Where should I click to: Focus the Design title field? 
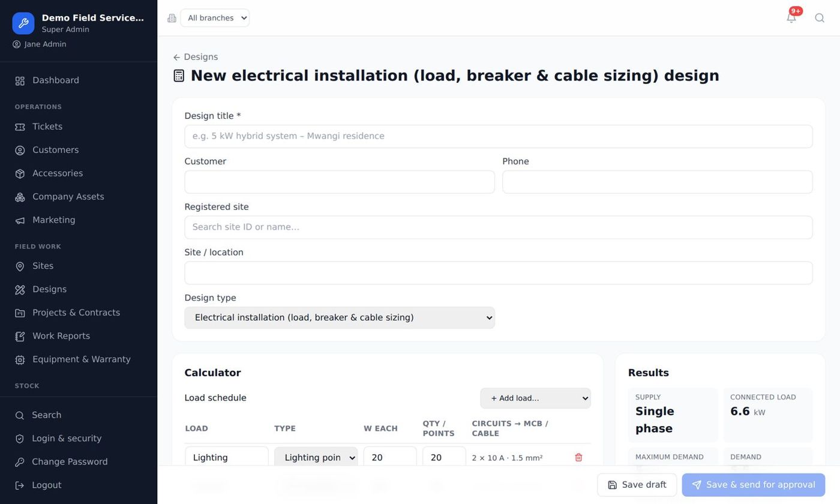[499, 136]
